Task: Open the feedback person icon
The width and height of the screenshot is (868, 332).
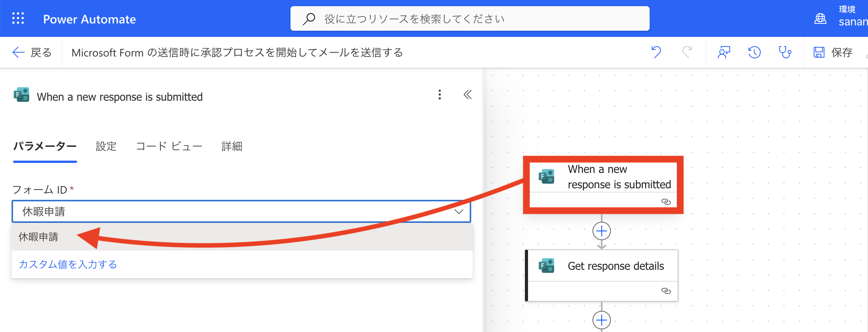Action: pyautogui.click(x=724, y=52)
